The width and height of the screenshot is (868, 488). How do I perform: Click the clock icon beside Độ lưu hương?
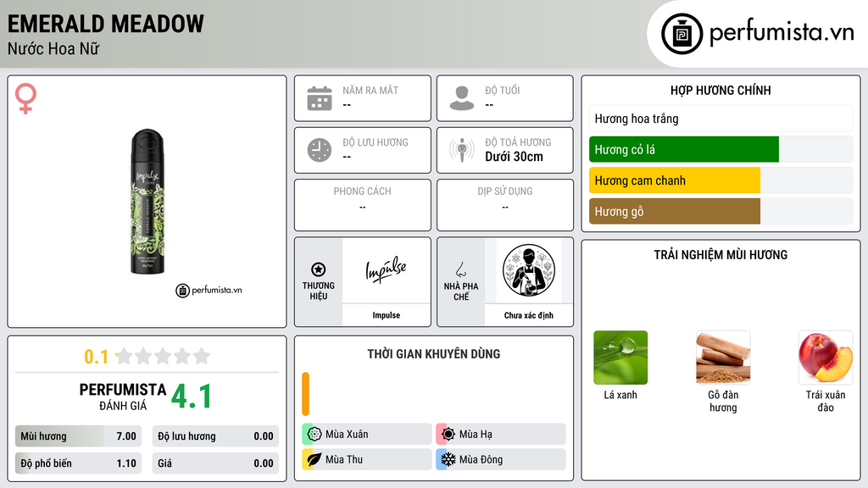[320, 150]
